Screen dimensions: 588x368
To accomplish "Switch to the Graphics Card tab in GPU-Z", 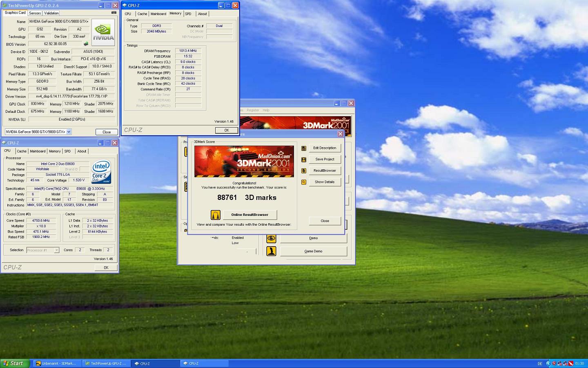I will (x=15, y=13).
